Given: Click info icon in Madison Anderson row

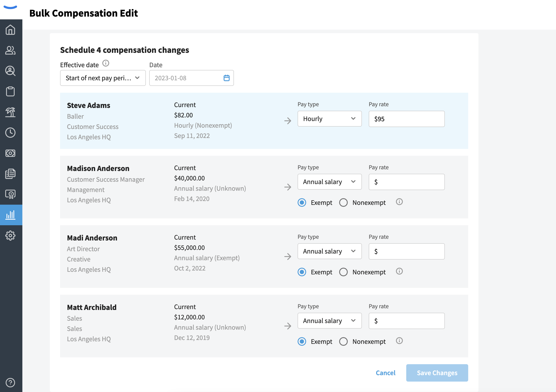Looking at the screenshot, I should pos(399,202).
